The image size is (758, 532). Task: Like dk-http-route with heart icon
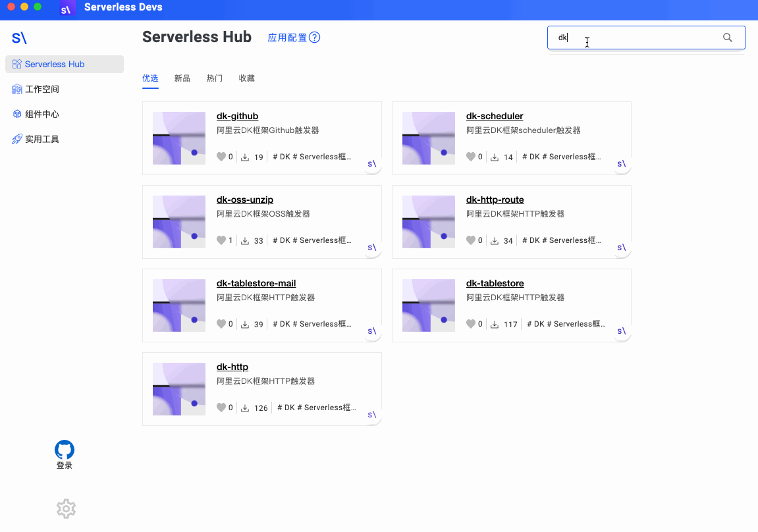point(470,240)
